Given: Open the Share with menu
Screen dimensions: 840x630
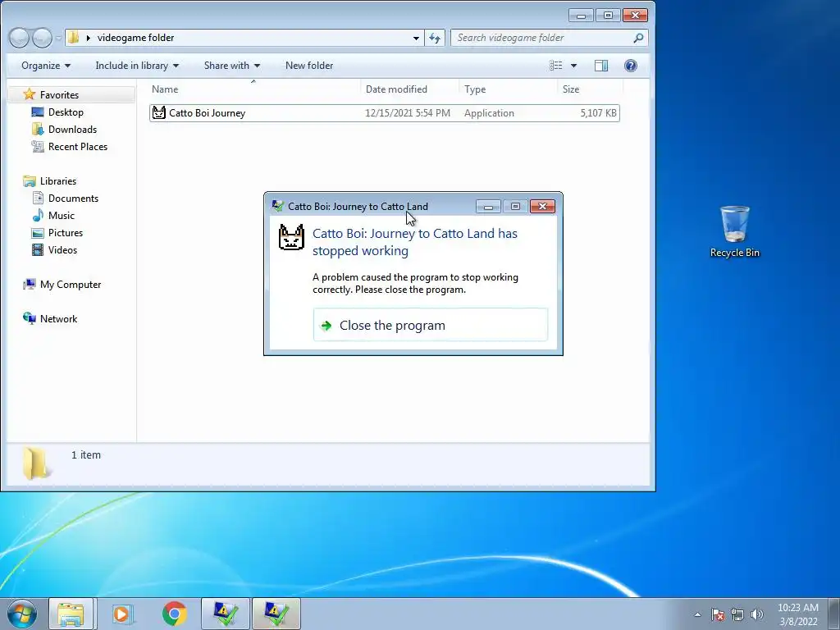Looking at the screenshot, I should pos(232,66).
